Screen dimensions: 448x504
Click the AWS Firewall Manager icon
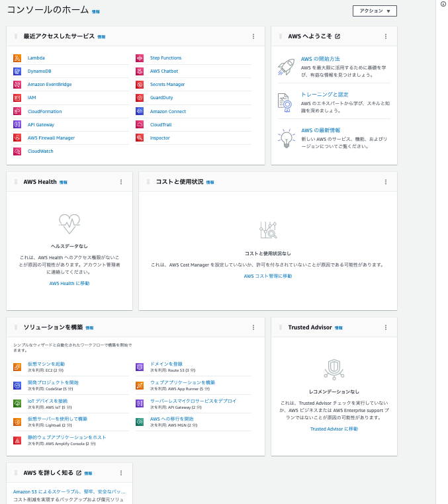click(x=17, y=138)
